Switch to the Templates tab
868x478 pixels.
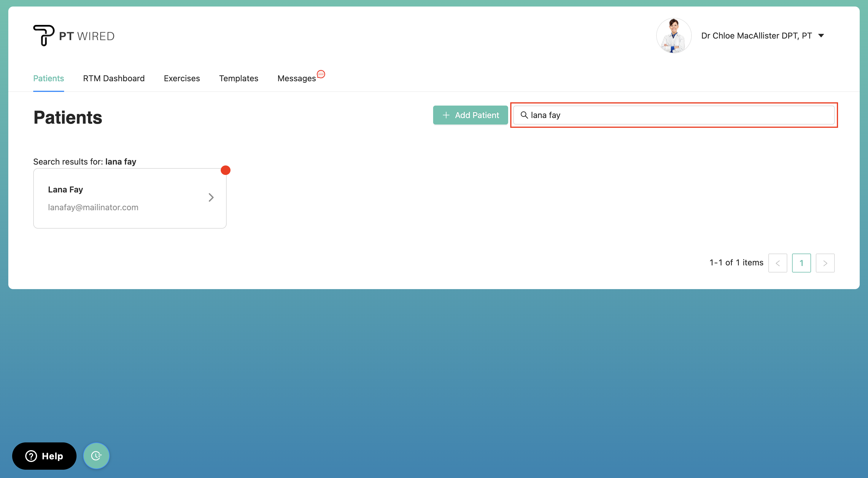(239, 78)
